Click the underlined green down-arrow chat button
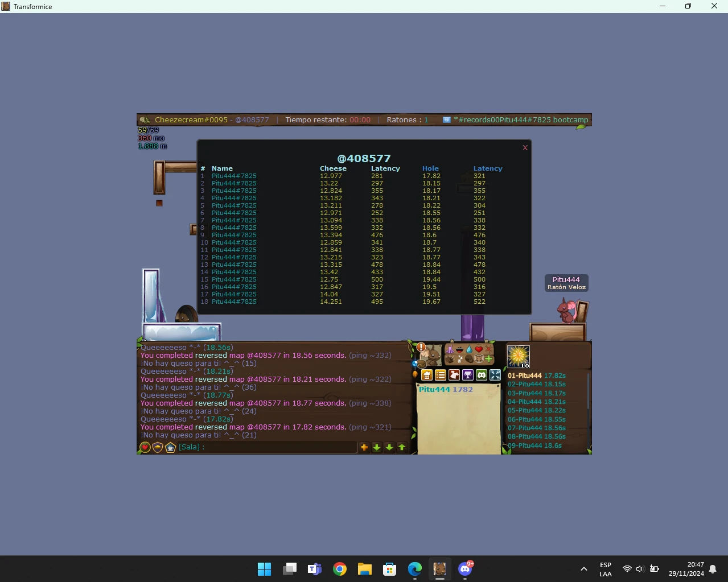This screenshot has width=728, height=582. (377, 447)
